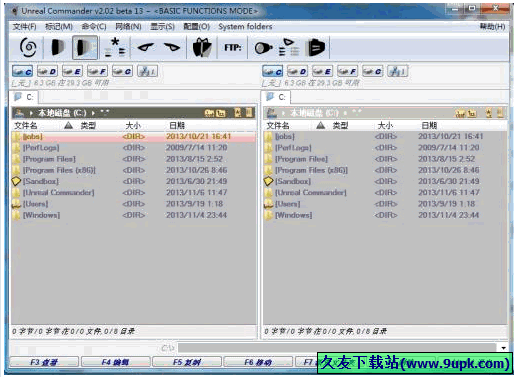Click highlighted drive C in right drive bar
This screenshot has width=516, height=377.
click(x=272, y=71)
